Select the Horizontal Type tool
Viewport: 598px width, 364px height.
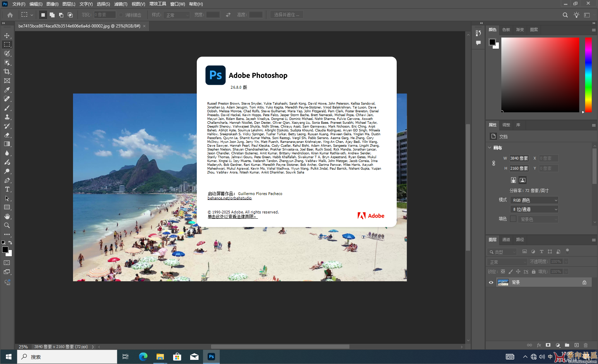(7, 189)
